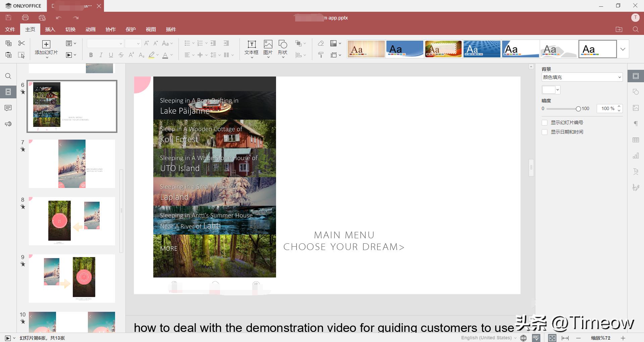Enable 显示幻灯片编号 checkbox
644x342 pixels.
tap(545, 123)
